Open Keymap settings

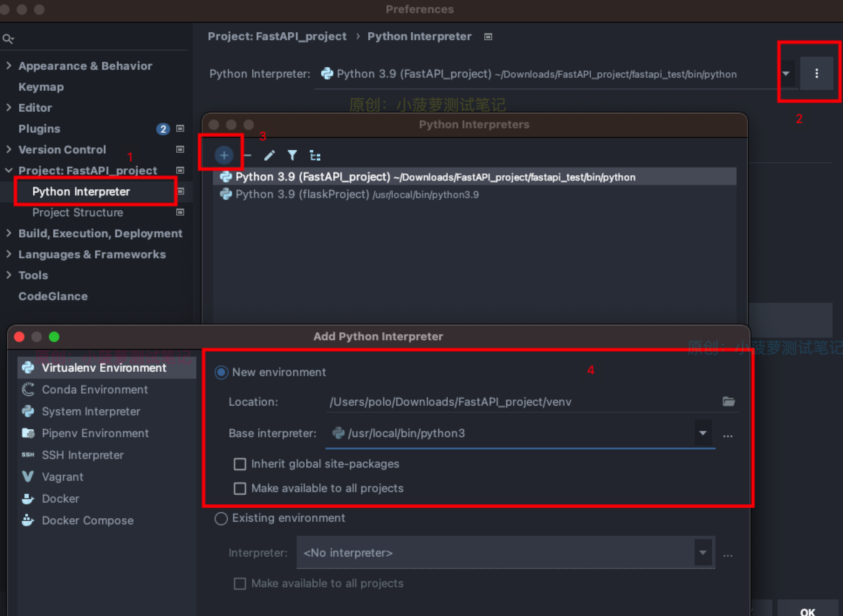[x=41, y=87]
